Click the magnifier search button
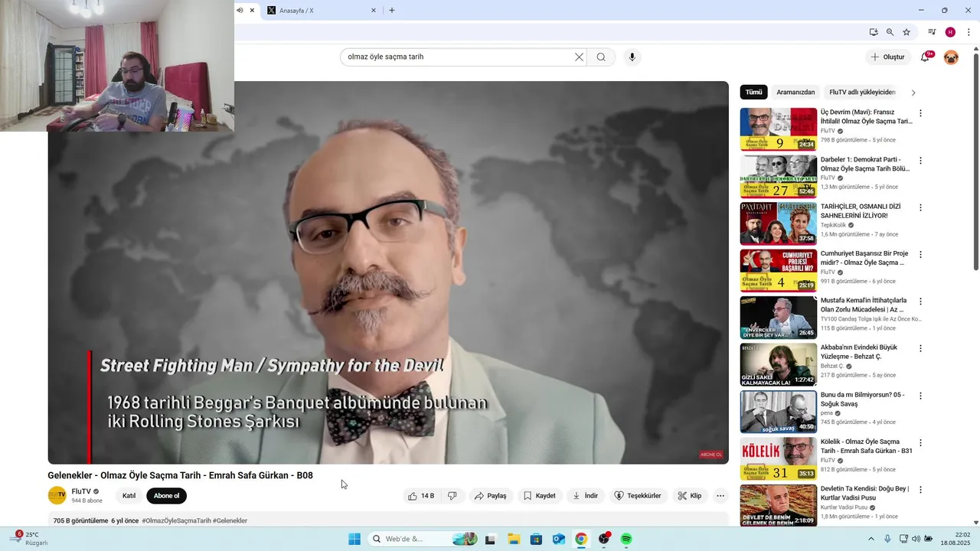The height and width of the screenshot is (551, 980). pyautogui.click(x=601, y=57)
